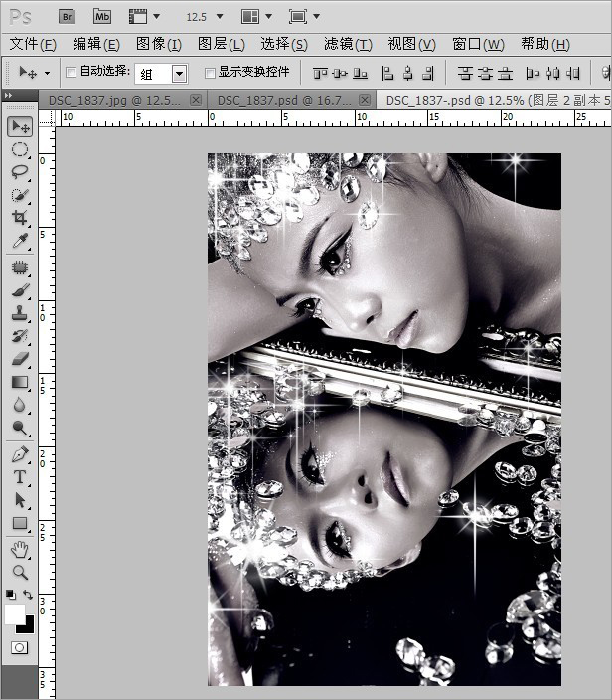Launch Adobe Bridge with Br button
Viewport: 612px width, 700px height.
click(67, 16)
